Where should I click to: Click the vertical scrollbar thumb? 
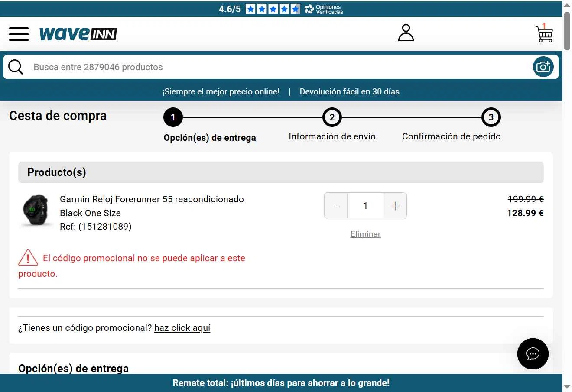pos(567,31)
